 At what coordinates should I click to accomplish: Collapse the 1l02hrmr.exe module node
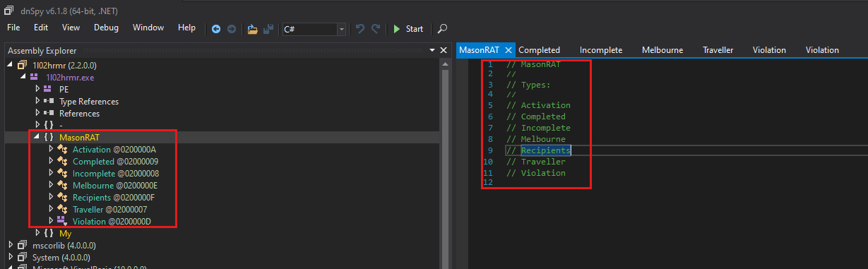pos(23,76)
